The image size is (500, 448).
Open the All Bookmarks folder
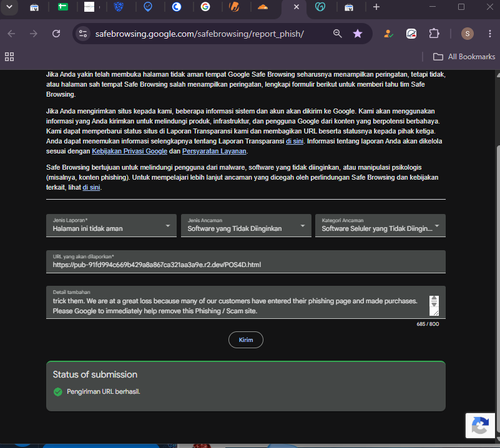tap(464, 57)
